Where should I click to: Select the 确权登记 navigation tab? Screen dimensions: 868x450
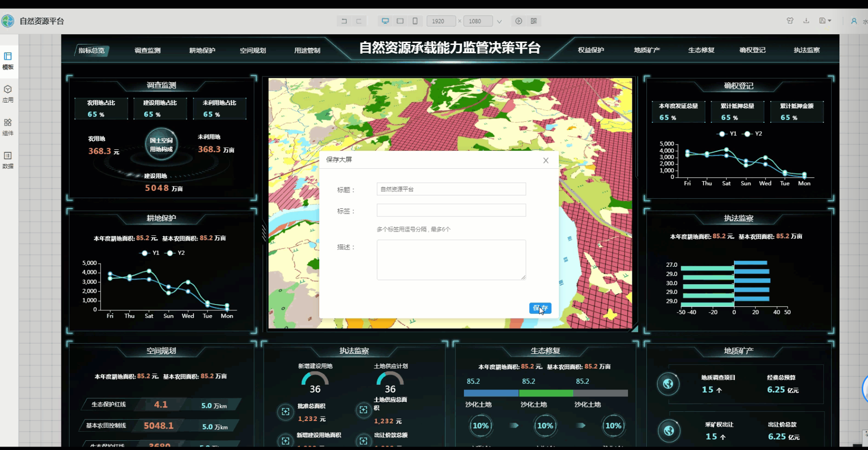tap(752, 50)
